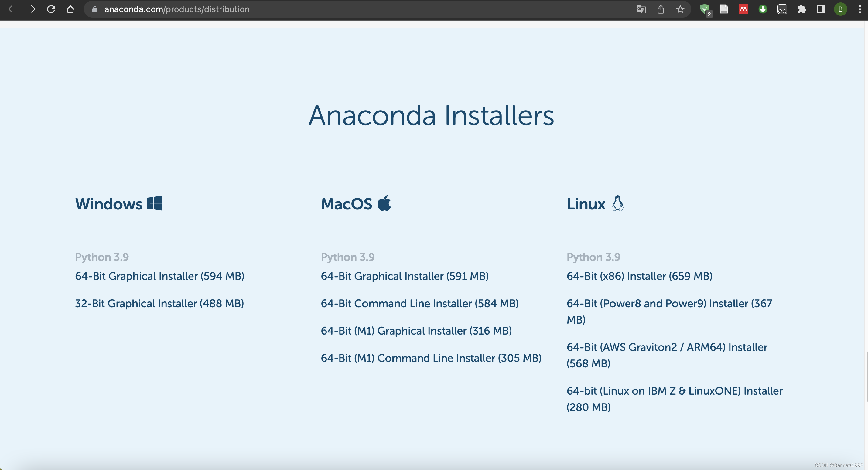
Task: Click the Anaconda Installers heading
Action: coord(431,116)
